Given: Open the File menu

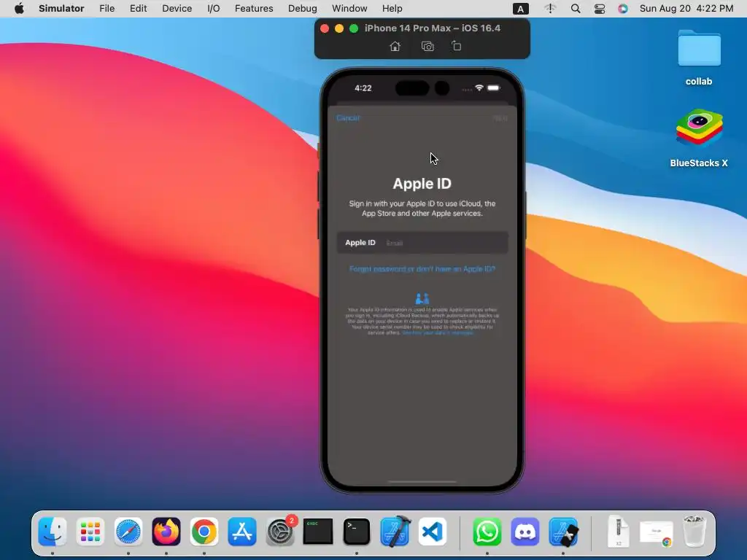Looking at the screenshot, I should 107,9.
